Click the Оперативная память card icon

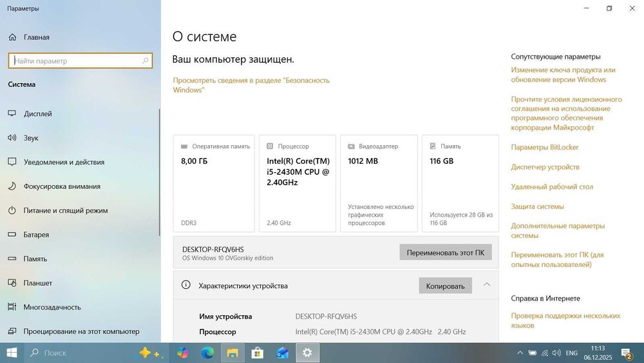[x=184, y=146]
